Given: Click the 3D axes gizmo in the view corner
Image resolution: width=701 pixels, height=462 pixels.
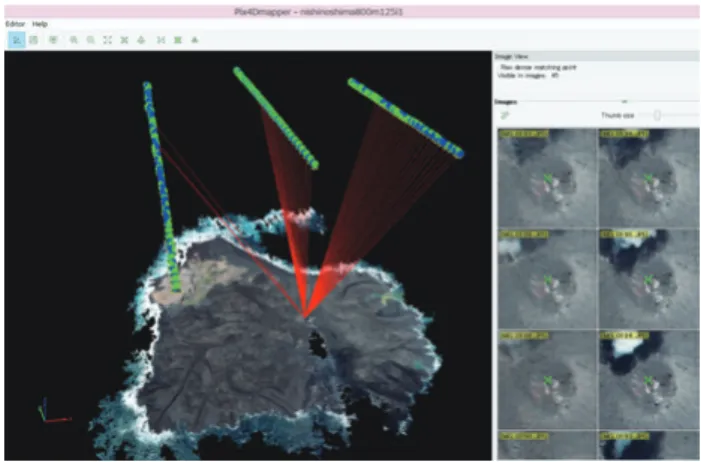Looking at the screenshot, I should coord(54,411).
